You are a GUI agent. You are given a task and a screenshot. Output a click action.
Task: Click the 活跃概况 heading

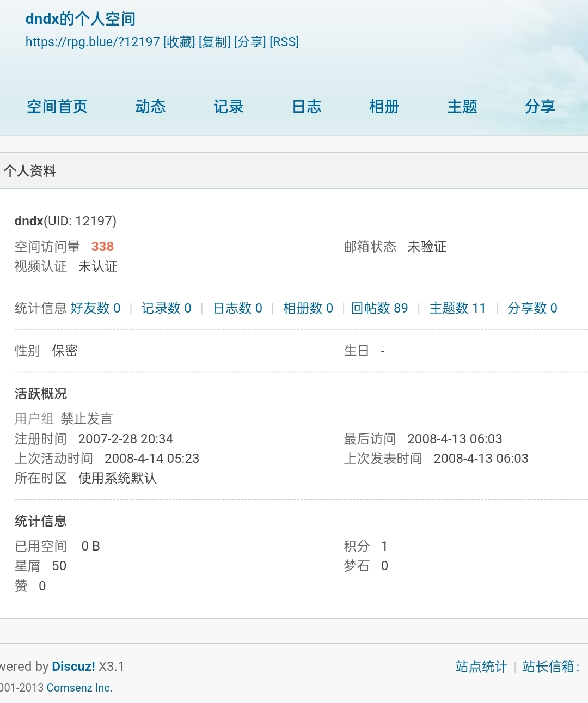pyautogui.click(x=41, y=394)
